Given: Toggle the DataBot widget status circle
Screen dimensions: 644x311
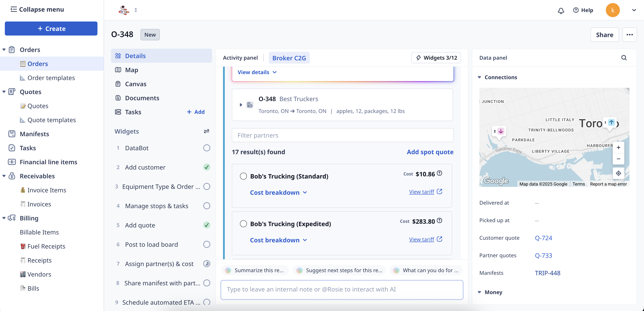Looking at the screenshot, I should (x=207, y=148).
